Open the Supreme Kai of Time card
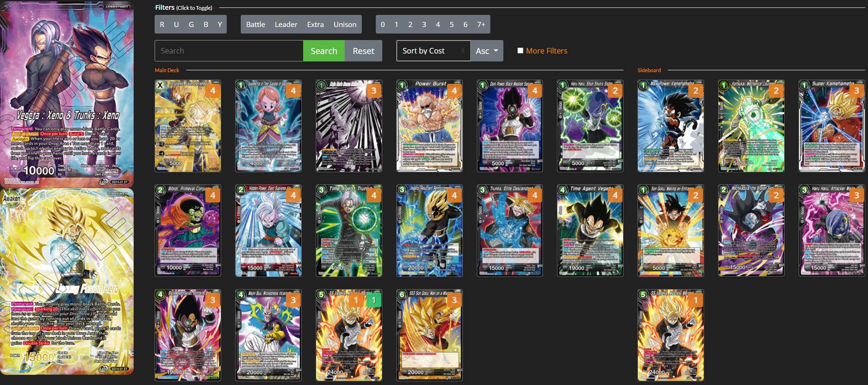This screenshot has width=868, height=385. 268,126
